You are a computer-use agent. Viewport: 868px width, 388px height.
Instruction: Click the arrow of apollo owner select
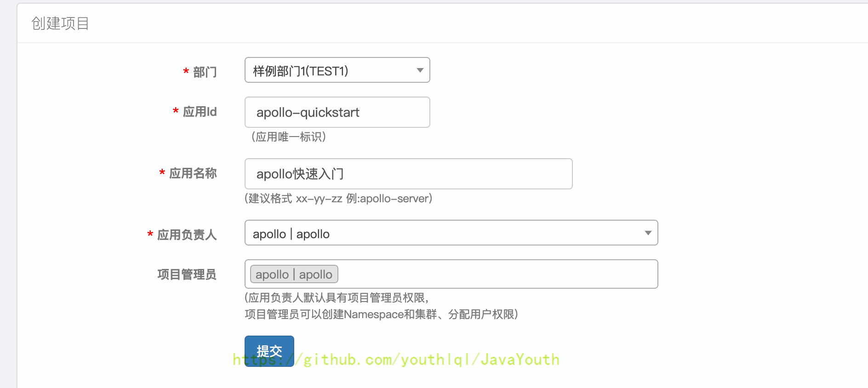pyautogui.click(x=648, y=233)
